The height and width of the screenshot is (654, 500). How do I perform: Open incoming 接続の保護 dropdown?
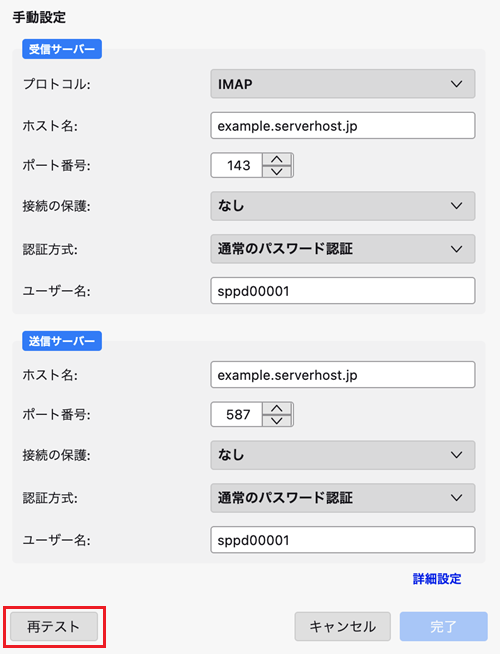[342, 206]
